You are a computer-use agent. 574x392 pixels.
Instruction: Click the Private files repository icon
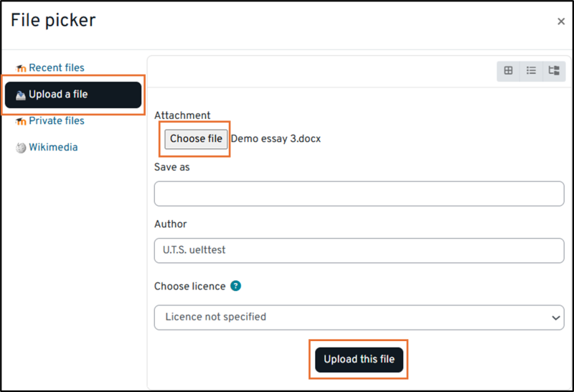click(21, 121)
